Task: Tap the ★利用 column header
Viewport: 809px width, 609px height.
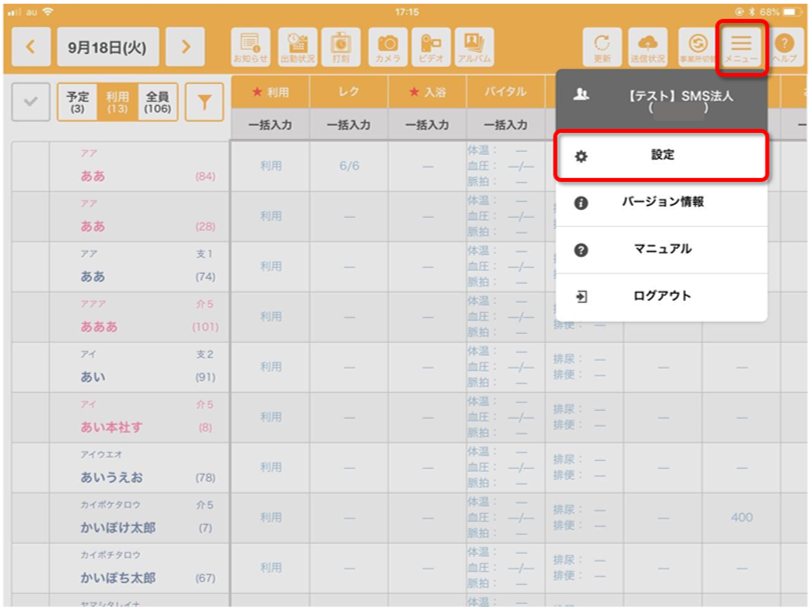Action: pos(270,92)
